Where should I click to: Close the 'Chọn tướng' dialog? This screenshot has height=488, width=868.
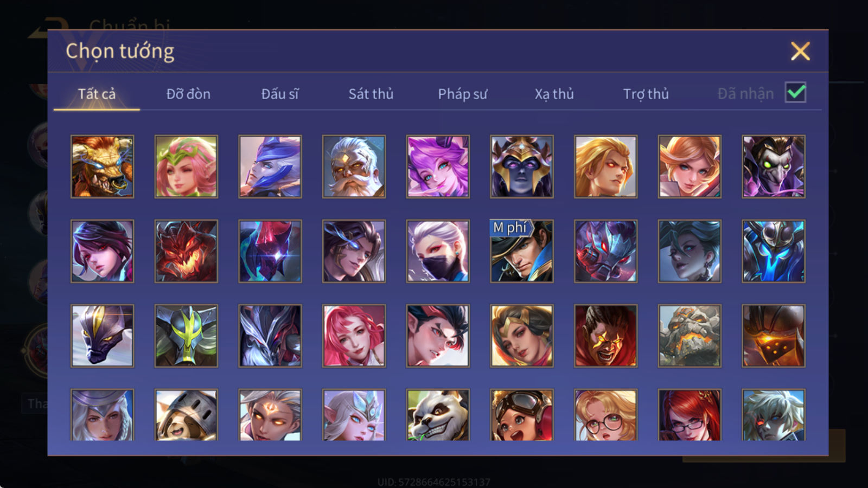pos(800,51)
